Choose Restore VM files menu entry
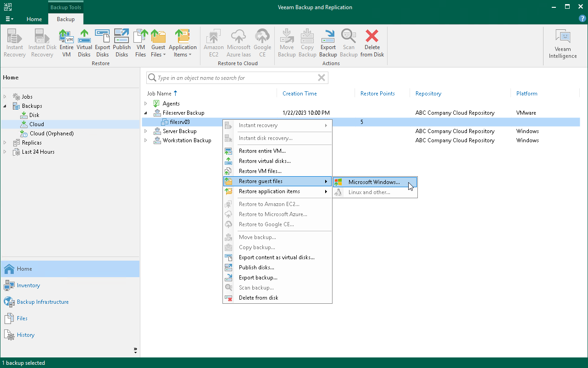 coord(277,171)
